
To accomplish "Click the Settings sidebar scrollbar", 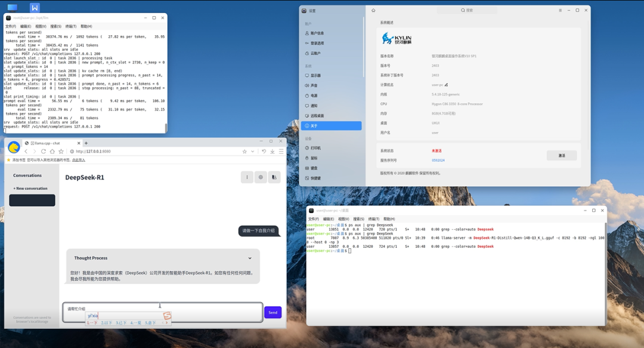I will pyautogui.click(x=364, y=47).
